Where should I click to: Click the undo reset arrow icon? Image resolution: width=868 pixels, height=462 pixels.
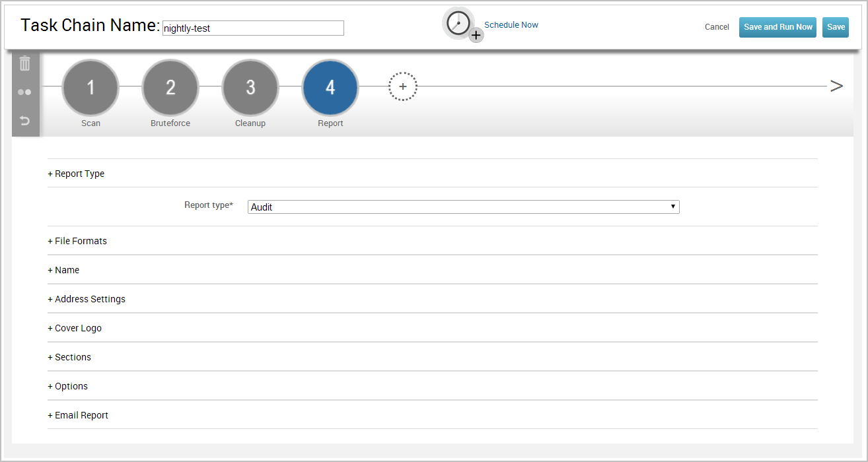pos(24,121)
